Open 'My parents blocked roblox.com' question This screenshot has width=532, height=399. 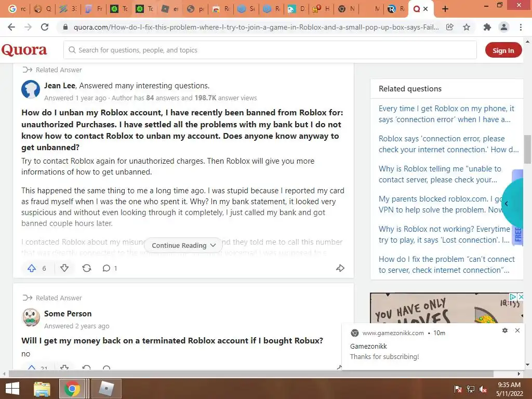[441, 204]
